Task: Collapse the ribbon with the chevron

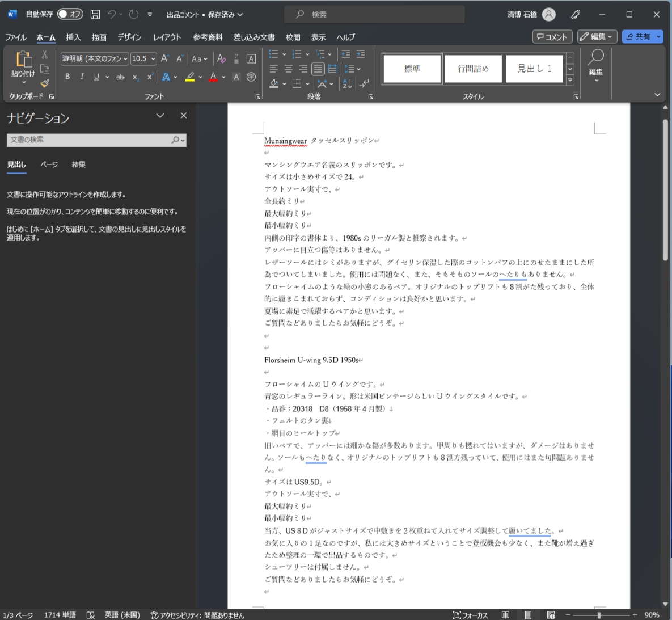Action: 657,94
